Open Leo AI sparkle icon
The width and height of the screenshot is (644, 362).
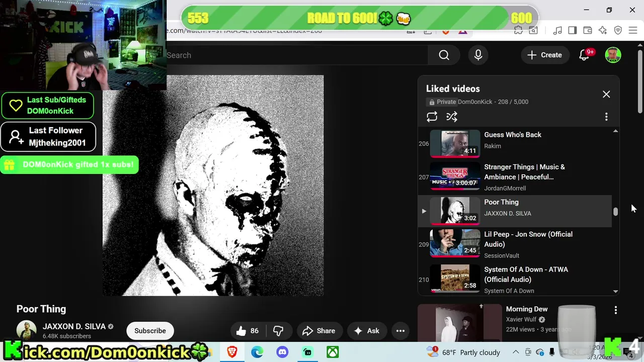tap(603, 31)
